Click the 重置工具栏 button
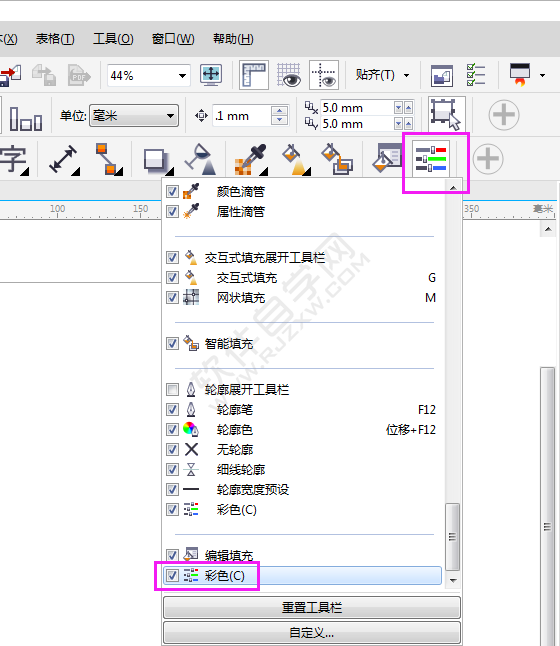560x646 pixels. click(312, 608)
